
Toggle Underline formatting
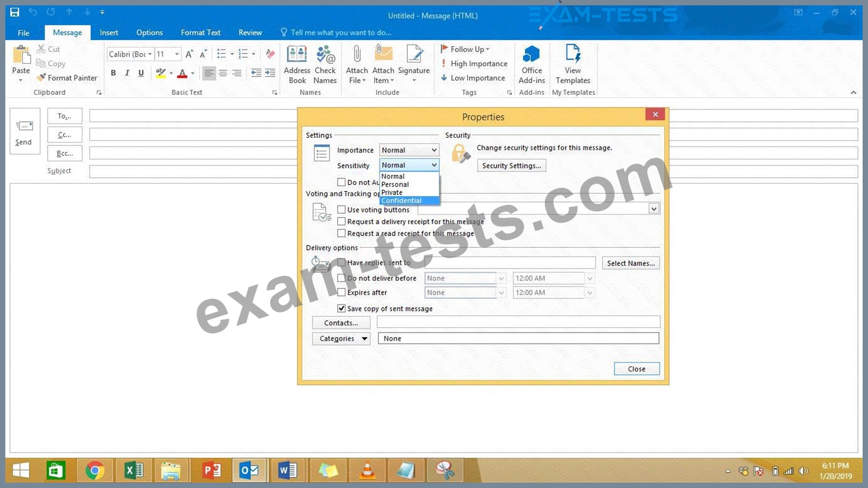pyautogui.click(x=141, y=73)
